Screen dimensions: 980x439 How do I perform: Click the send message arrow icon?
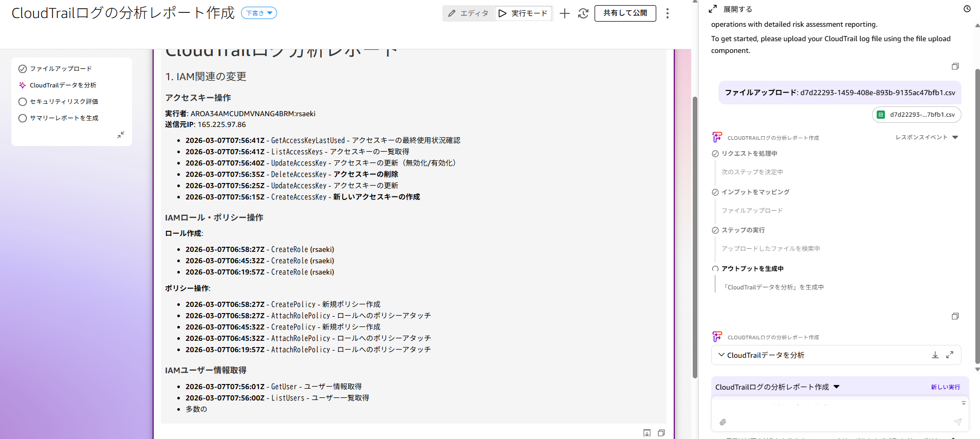pyautogui.click(x=957, y=422)
